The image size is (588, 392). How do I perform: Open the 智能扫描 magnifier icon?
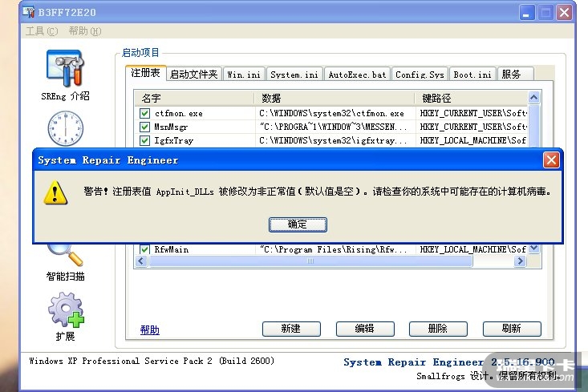65,262
